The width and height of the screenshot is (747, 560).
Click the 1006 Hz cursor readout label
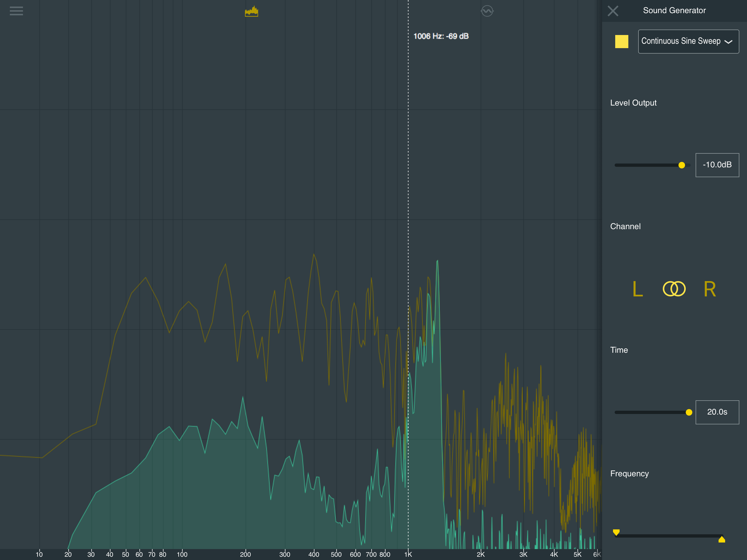[x=441, y=36]
